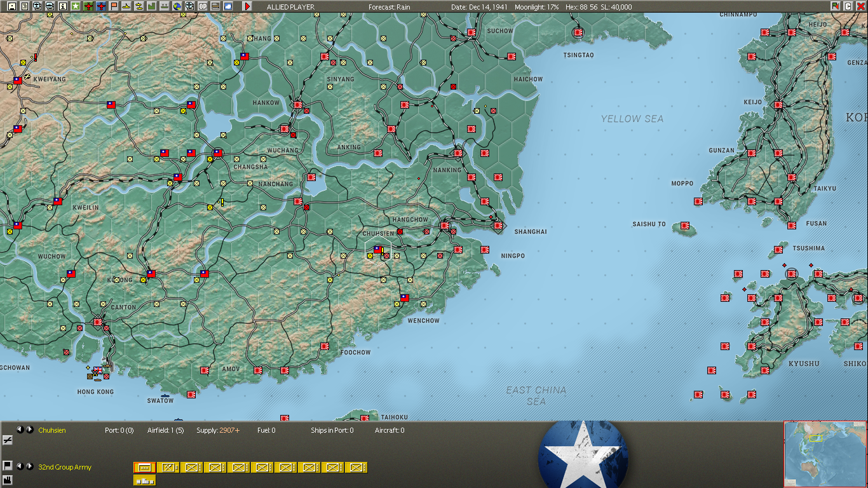Click the "Airfield: 1 (5)" text
This screenshot has height=488, width=868.
[166, 431]
